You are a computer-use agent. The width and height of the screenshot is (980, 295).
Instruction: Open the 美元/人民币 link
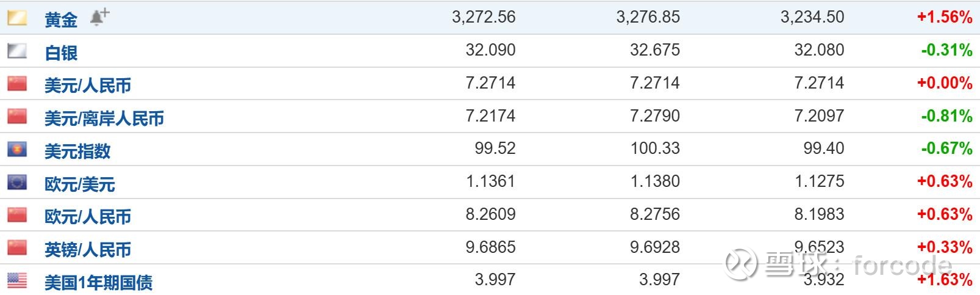[88, 86]
